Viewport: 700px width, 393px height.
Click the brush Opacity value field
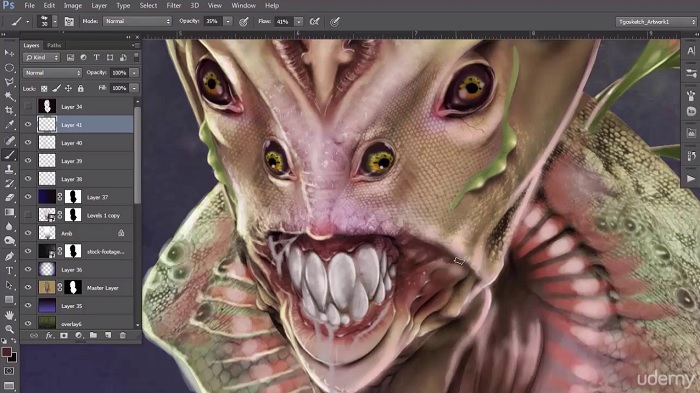pyautogui.click(x=213, y=21)
